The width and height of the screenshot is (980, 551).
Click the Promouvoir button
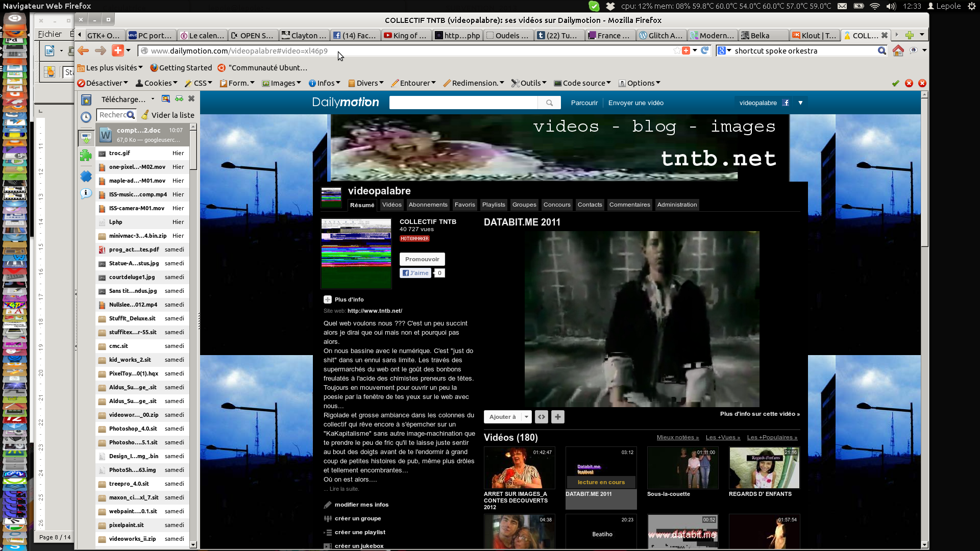pyautogui.click(x=422, y=259)
